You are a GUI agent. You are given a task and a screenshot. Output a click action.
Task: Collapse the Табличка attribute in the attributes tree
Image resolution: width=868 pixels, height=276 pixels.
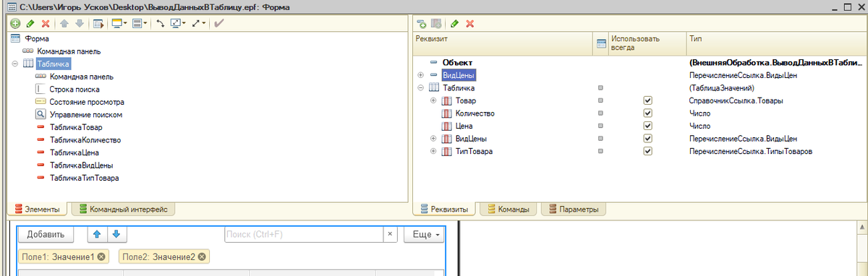click(x=421, y=88)
